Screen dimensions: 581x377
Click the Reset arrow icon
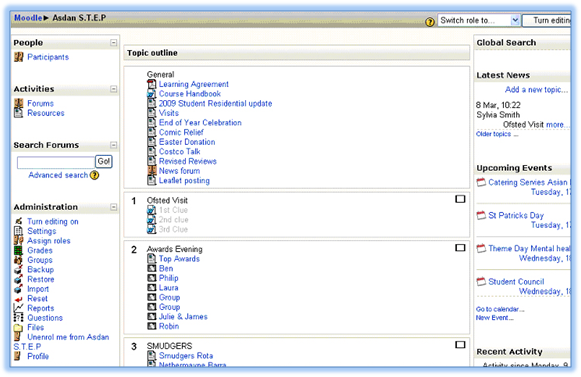click(x=19, y=299)
